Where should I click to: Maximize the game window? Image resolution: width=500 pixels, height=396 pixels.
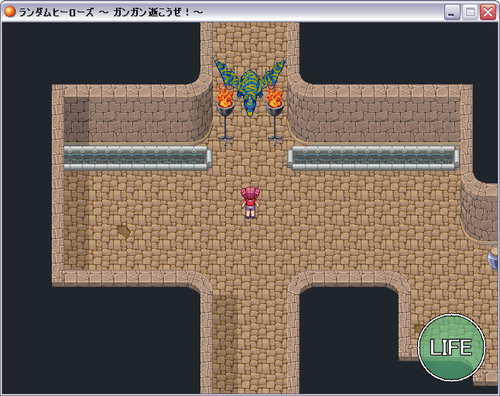470,12
